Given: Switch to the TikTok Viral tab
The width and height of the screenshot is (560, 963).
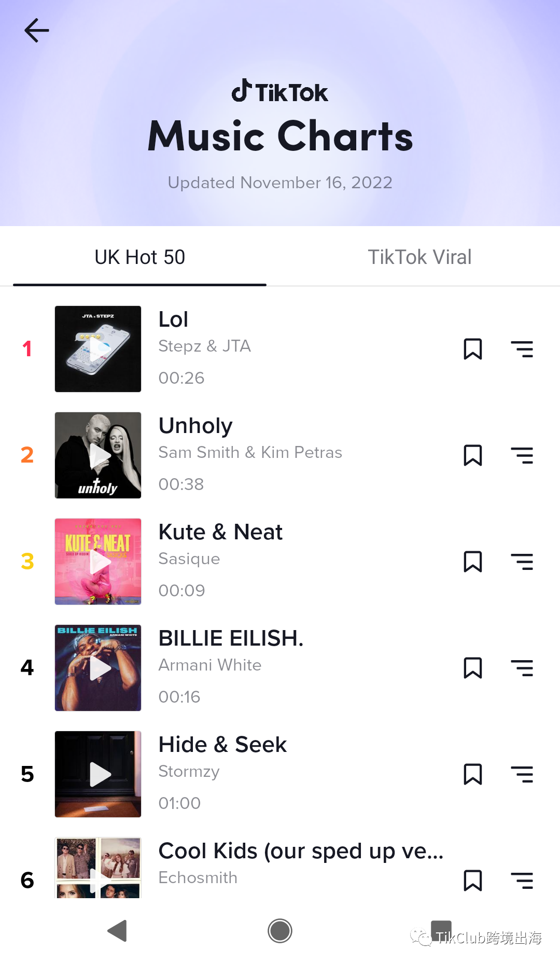Looking at the screenshot, I should pos(419,257).
